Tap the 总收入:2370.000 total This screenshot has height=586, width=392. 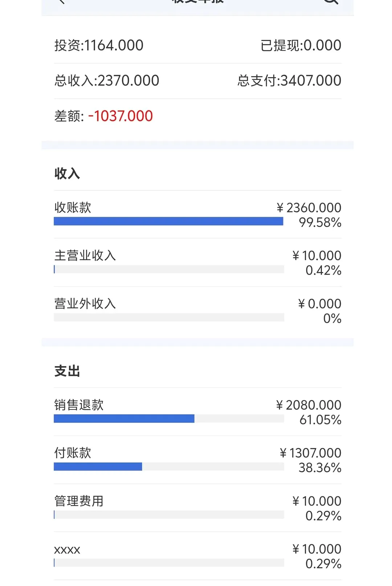pyautogui.click(x=107, y=81)
